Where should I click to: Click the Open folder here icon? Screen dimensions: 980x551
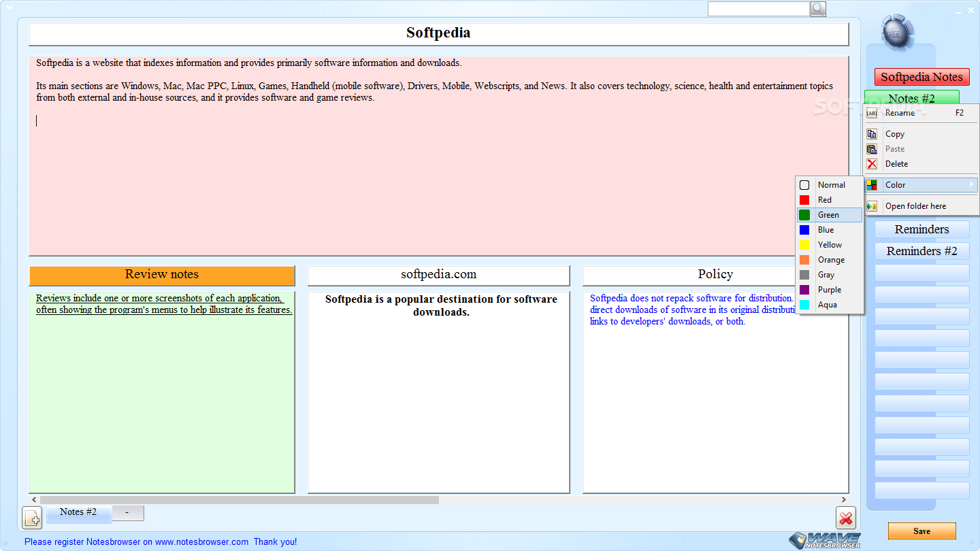[x=872, y=206]
